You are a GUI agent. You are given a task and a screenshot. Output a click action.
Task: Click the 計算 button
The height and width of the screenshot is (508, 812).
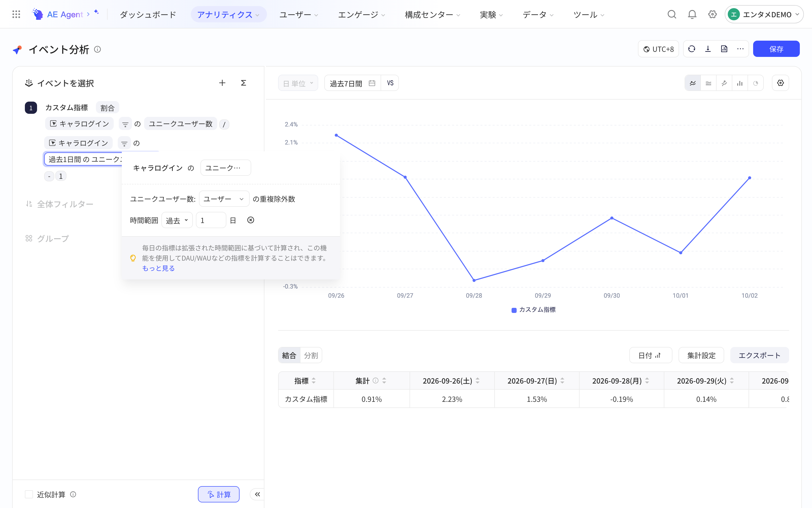[x=219, y=494]
